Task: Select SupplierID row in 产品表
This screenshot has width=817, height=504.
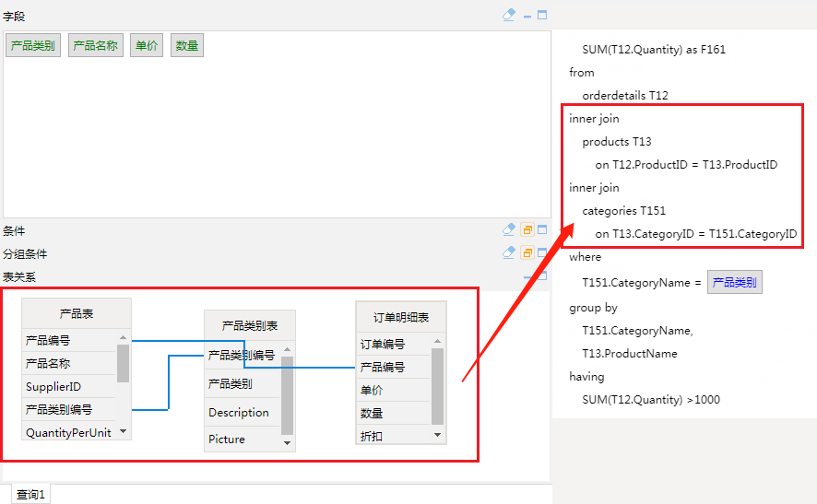Action: (69, 386)
